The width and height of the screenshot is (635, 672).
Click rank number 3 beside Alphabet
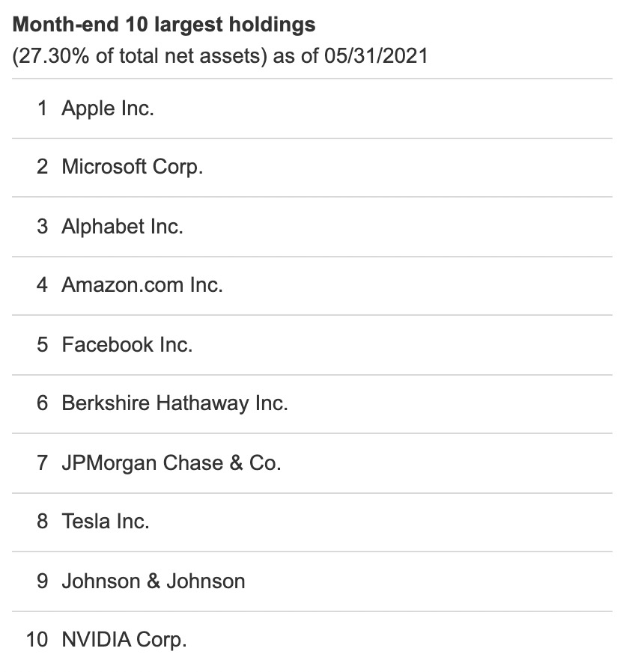click(x=43, y=226)
